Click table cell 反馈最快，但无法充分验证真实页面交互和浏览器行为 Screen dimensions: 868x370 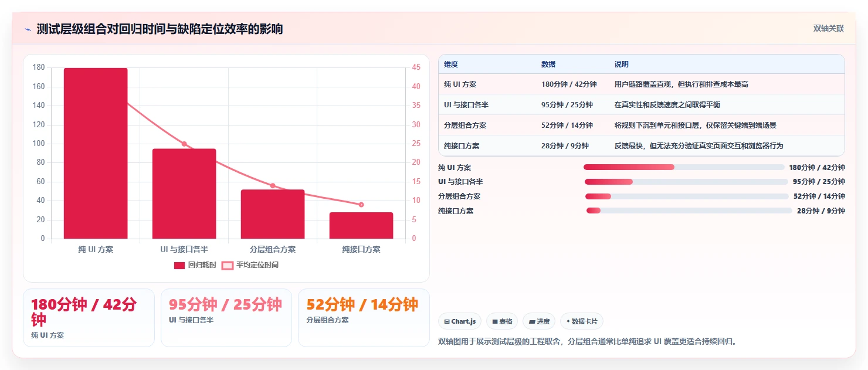point(699,146)
